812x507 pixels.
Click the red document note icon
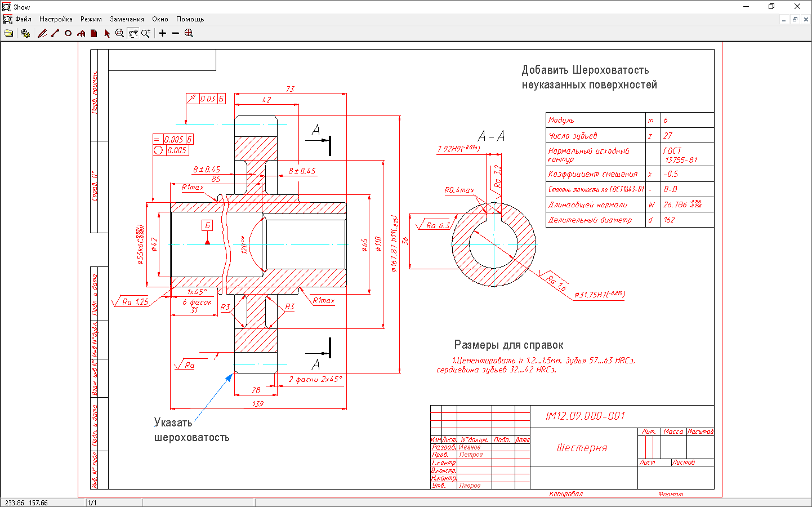(94, 33)
